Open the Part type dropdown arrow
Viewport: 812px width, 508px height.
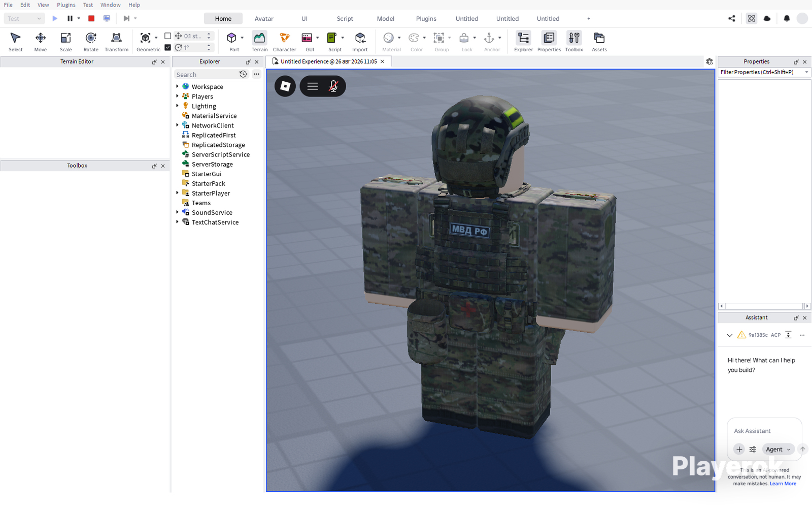click(242, 38)
